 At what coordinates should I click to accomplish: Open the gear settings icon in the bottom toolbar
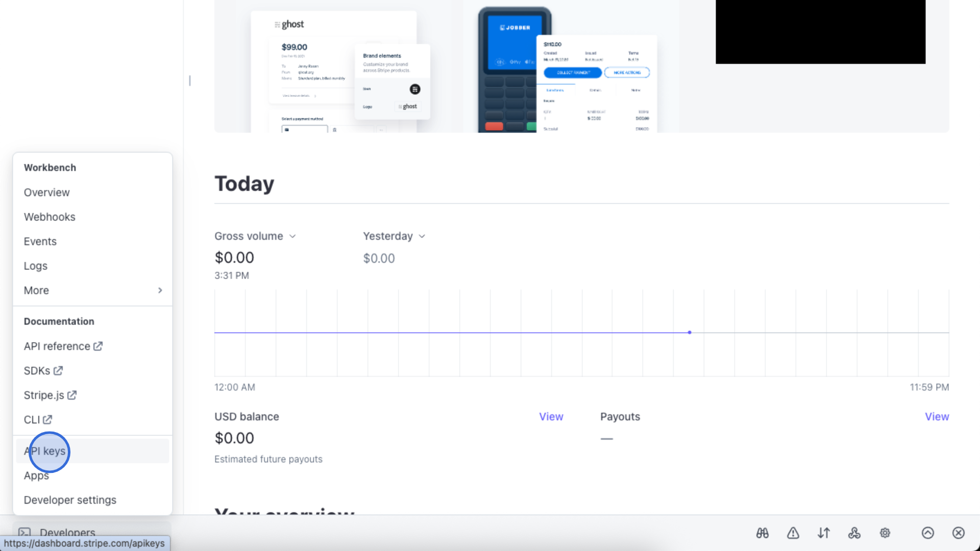(885, 533)
